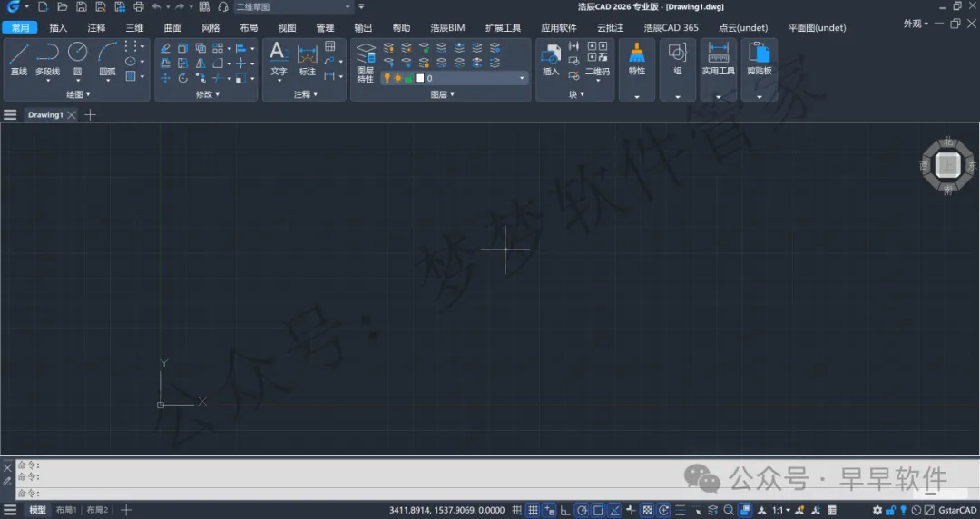Toggle polar tracking in status bar

582,510
